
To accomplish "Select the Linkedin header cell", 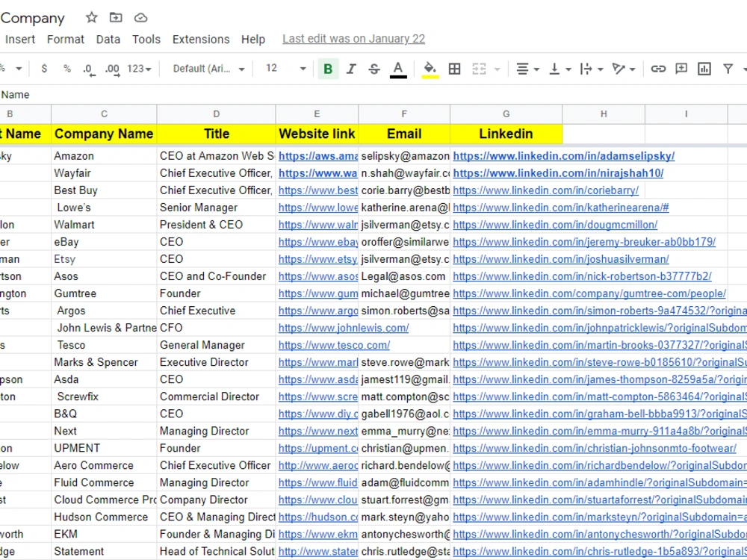I will (506, 134).
